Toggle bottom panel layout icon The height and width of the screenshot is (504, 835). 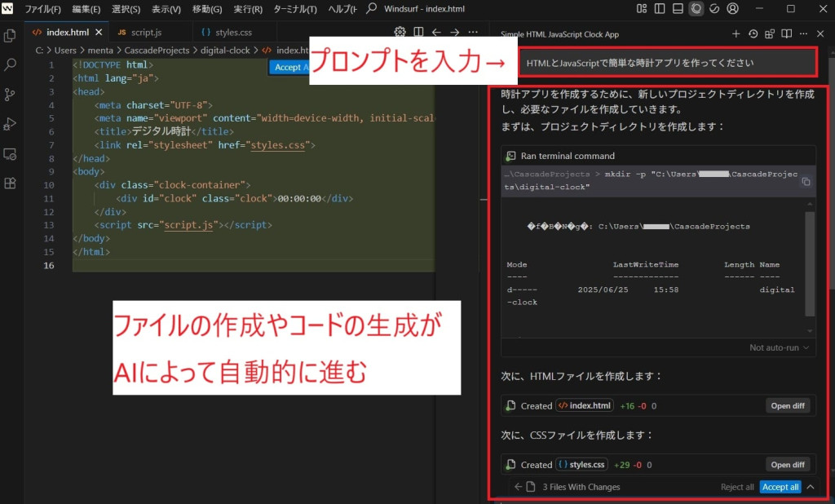(678, 8)
